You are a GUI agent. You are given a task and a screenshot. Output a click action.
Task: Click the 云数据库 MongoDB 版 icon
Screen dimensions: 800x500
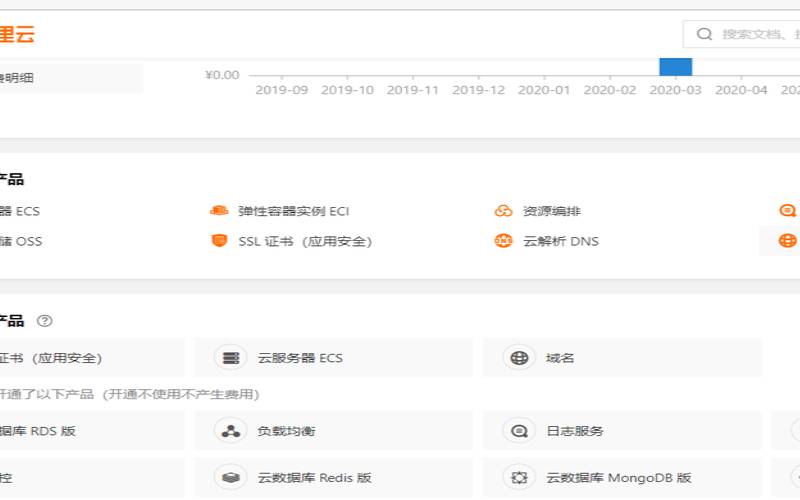coord(519,478)
